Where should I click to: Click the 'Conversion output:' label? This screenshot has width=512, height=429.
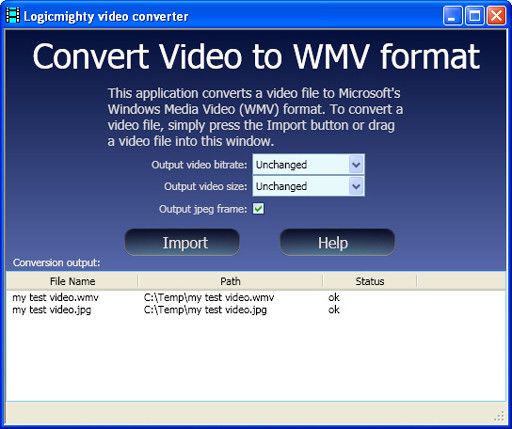(57, 263)
